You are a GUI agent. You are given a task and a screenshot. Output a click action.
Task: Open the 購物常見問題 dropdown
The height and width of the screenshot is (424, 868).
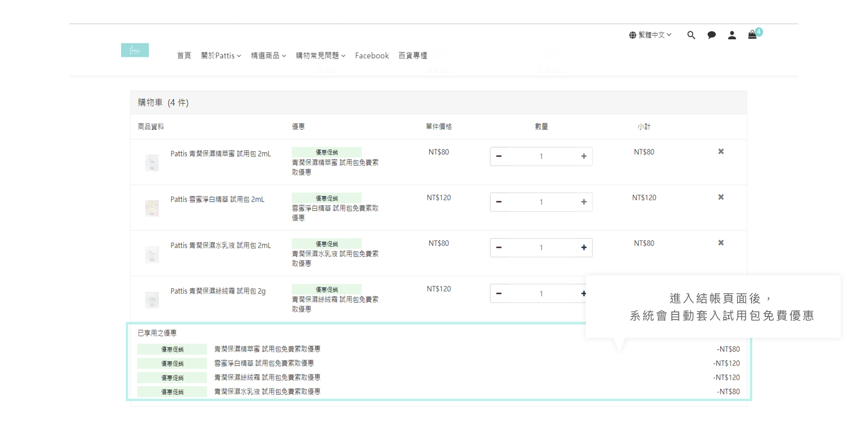tap(320, 56)
